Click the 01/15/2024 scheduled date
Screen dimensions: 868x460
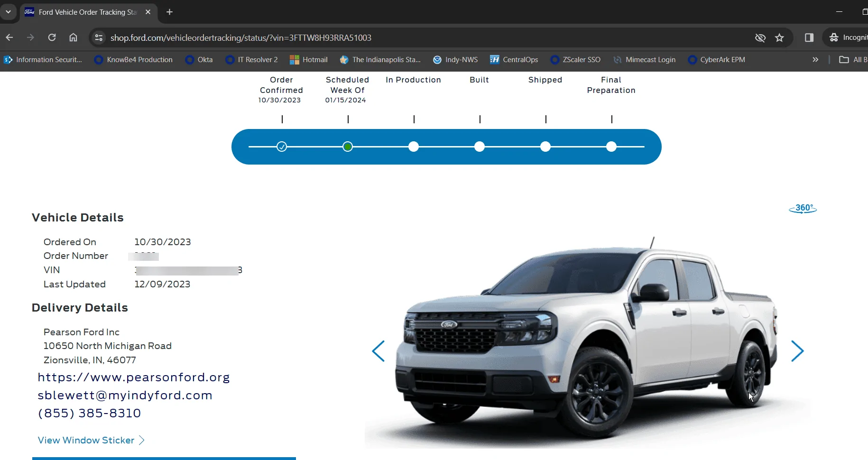(345, 100)
